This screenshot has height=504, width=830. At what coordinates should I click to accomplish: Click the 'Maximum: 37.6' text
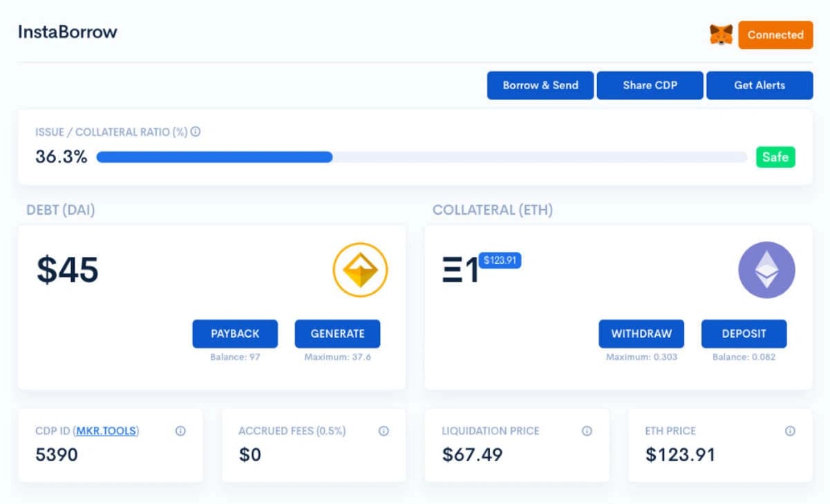337,358
